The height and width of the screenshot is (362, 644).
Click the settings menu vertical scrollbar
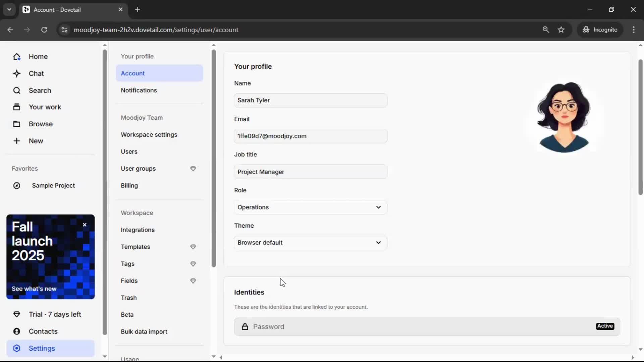(214, 158)
